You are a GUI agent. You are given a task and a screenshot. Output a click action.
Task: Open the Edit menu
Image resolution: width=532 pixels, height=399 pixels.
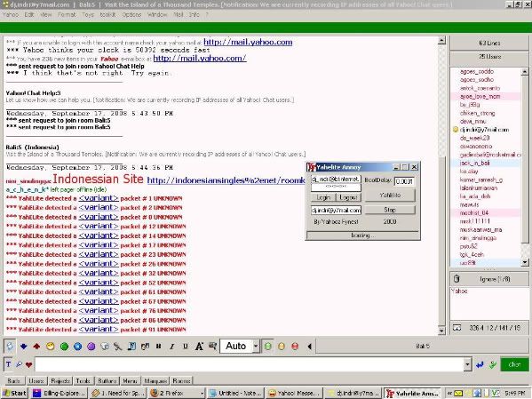tap(29, 14)
